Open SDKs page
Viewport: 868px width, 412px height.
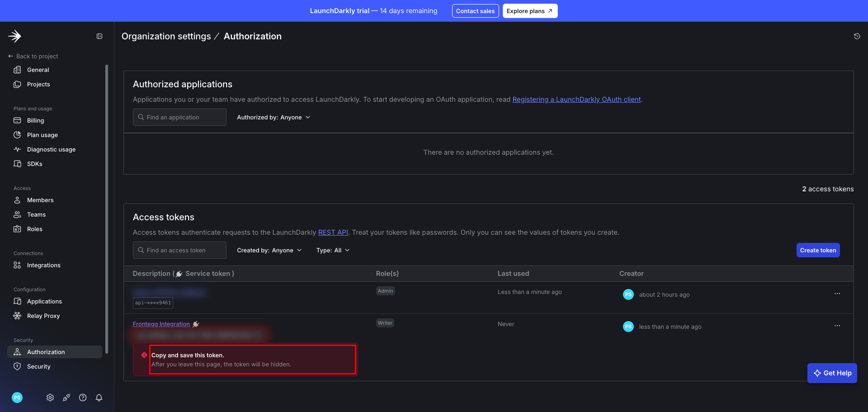pyautogui.click(x=55, y=164)
